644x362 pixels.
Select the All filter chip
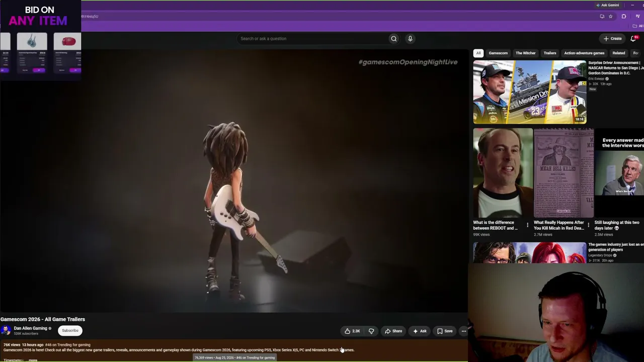tap(478, 53)
